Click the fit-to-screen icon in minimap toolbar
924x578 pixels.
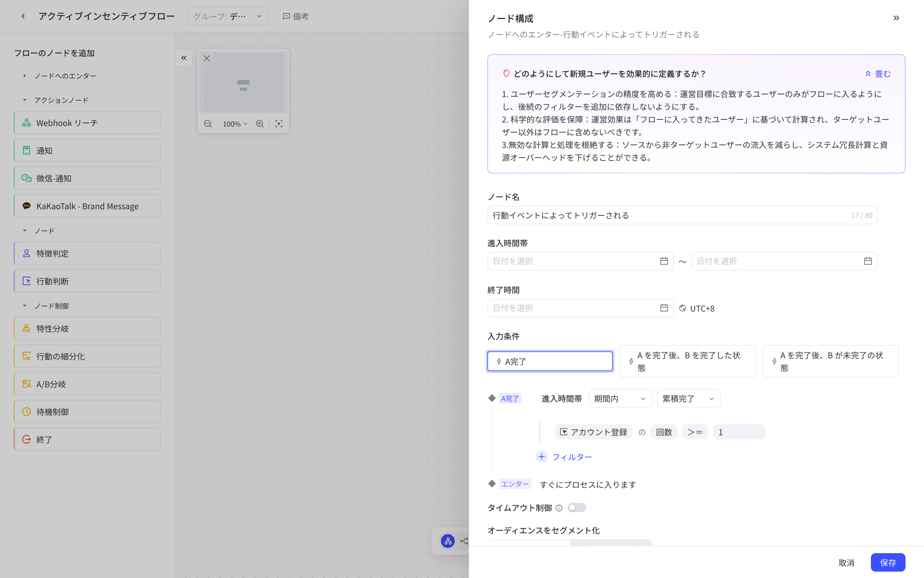pyautogui.click(x=279, y=124)
